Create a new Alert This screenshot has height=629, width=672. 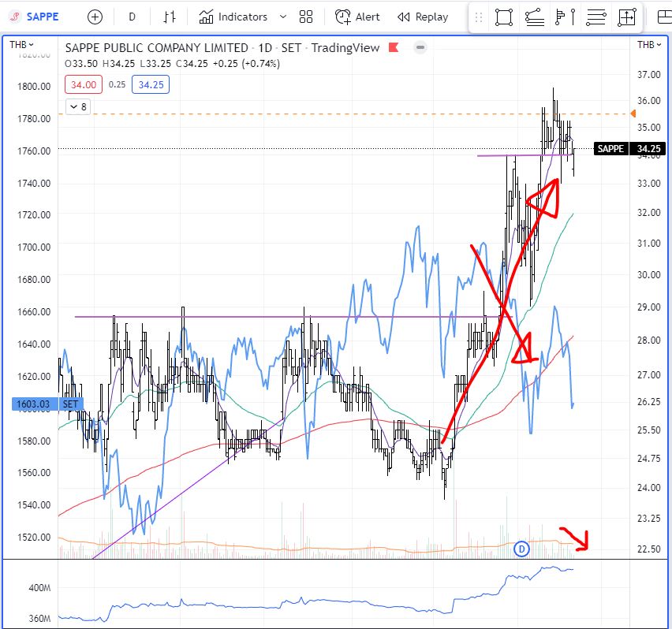coord(357,17)
